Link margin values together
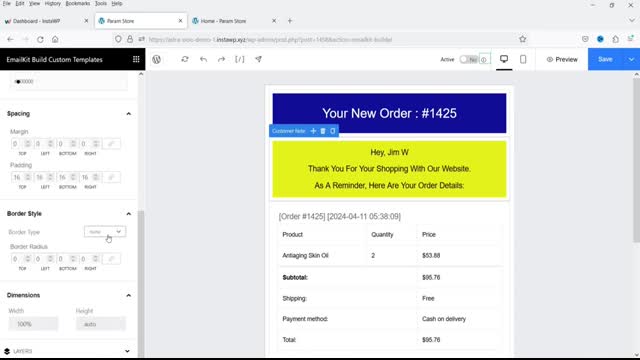The height and width of the screenshot is (360, 640). coord(111,144)
